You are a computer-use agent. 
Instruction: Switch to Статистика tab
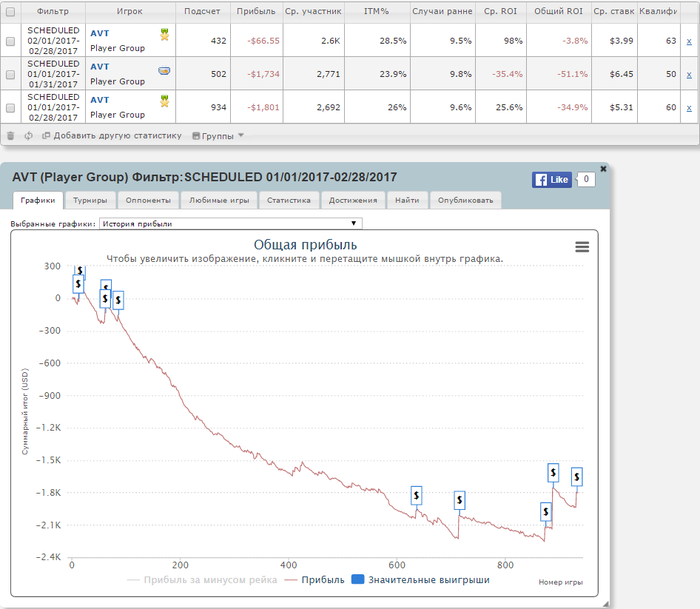pos(289,200)
